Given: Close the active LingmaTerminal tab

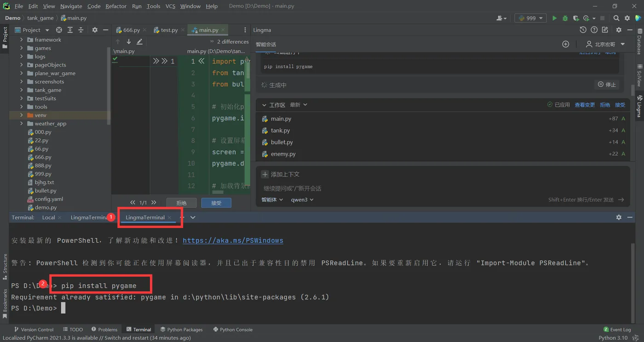Looking at the screenshot, I should click(169, 217).
